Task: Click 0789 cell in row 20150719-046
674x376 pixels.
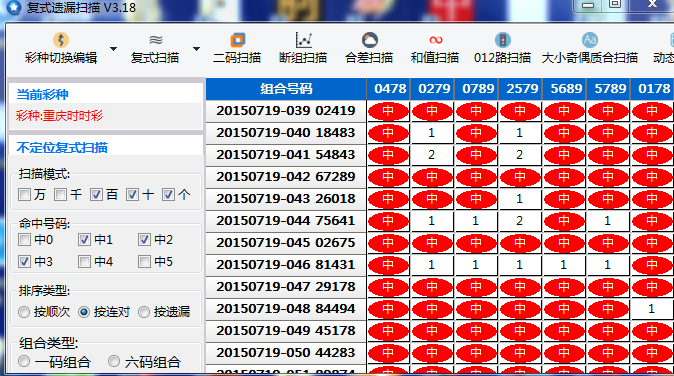Action: point(476,265)
